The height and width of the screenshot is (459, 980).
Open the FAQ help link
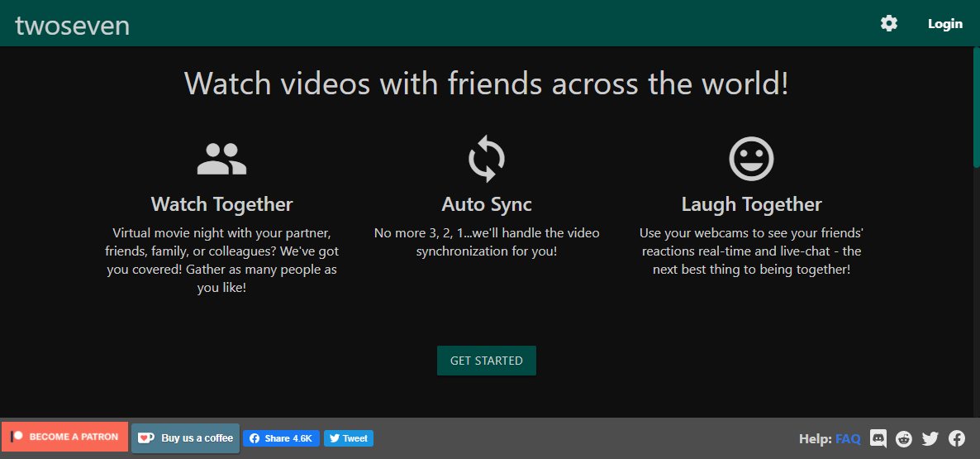click(848, 438)
